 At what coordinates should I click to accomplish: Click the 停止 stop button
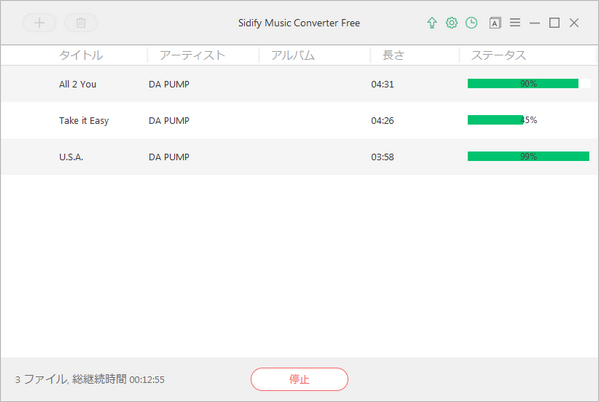tap(300, 379)
